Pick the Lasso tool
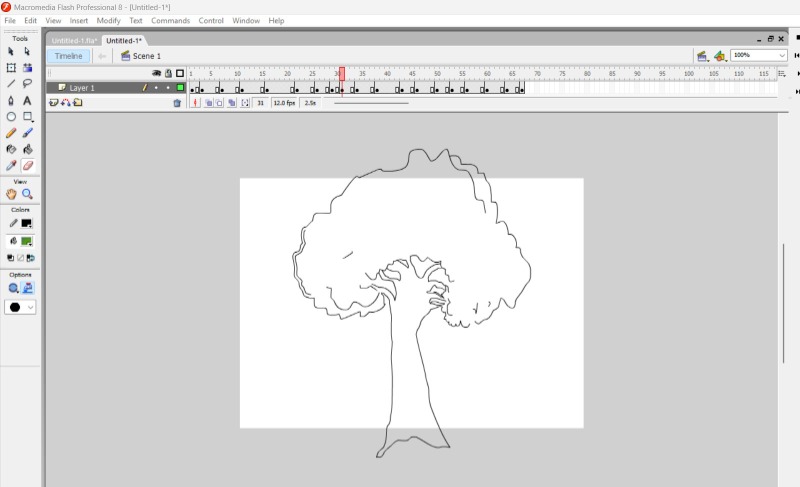The image size is (800, 487). click(28, 84)
